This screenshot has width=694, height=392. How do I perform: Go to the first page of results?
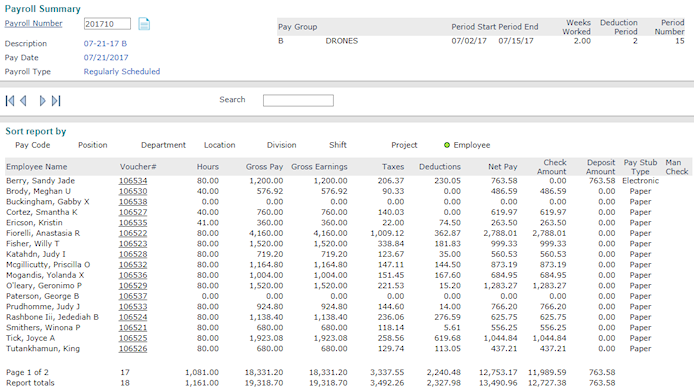10,101
